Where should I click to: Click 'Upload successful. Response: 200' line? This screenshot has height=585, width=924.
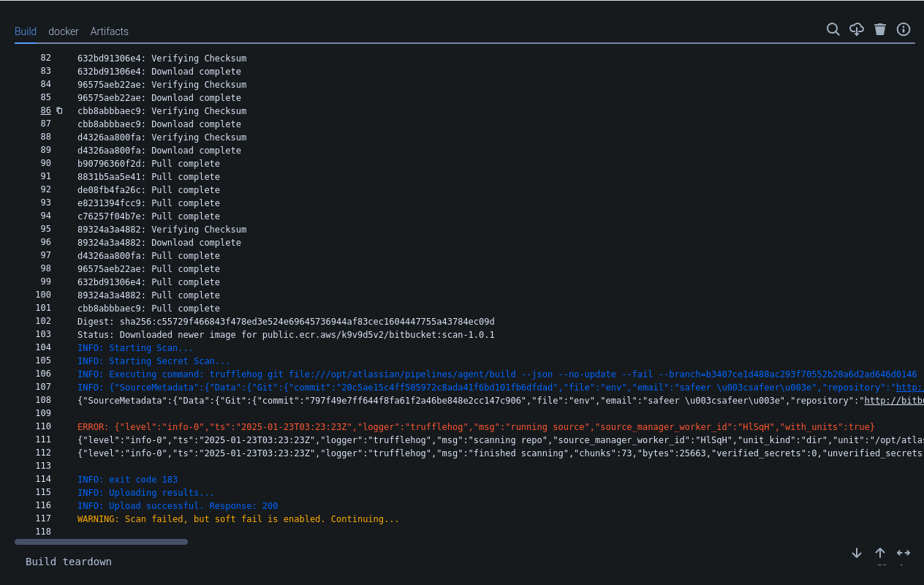[x=178, y=506]
